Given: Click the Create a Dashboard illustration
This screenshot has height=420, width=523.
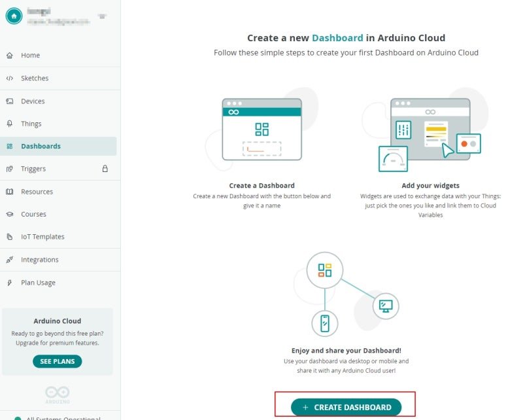Looking at the screenshot, I should click(x=262, y=130).
